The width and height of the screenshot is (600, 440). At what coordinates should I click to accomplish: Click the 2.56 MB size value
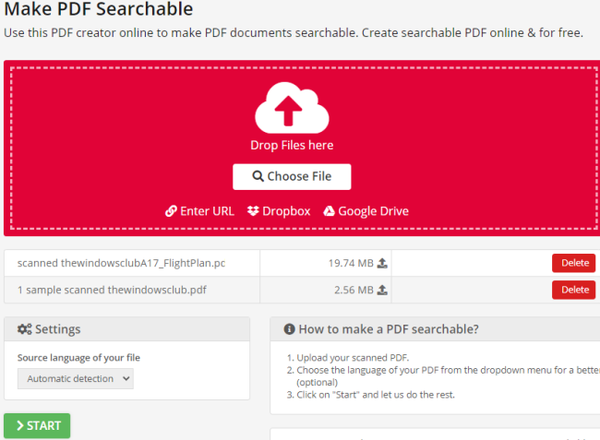(x=354, y=290)
